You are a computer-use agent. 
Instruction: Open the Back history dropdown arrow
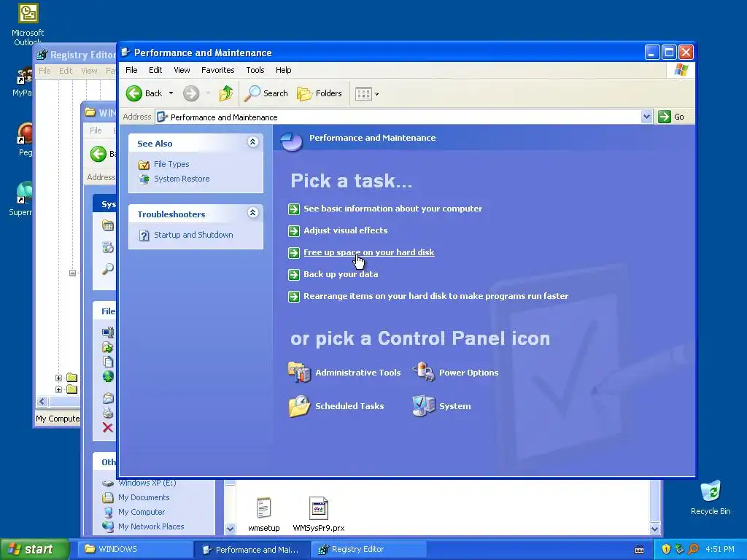[171, 93]
